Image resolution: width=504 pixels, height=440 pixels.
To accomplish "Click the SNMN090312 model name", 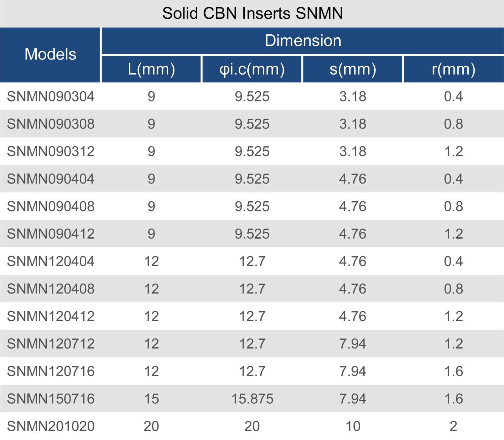I will coord(51,152).
